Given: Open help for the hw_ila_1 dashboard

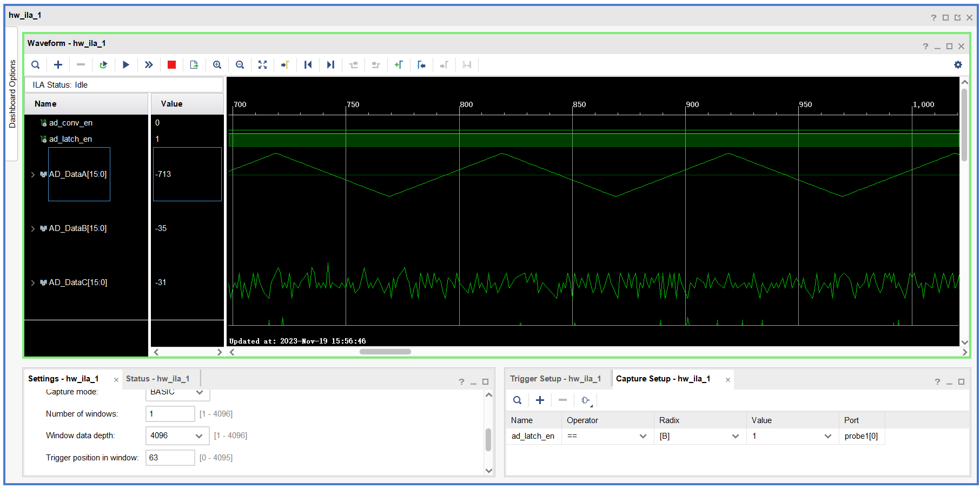Looking at the screenshot, I should 933,18.
